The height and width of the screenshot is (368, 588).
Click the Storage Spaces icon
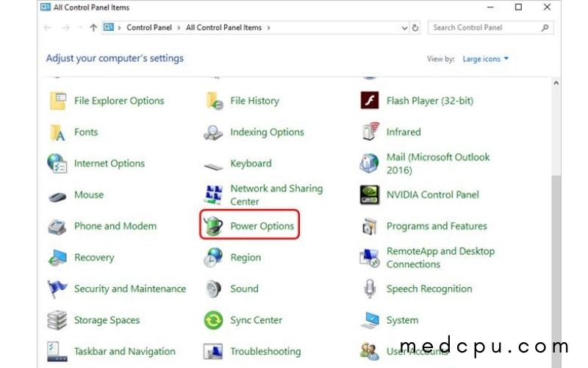coord(57,320)
